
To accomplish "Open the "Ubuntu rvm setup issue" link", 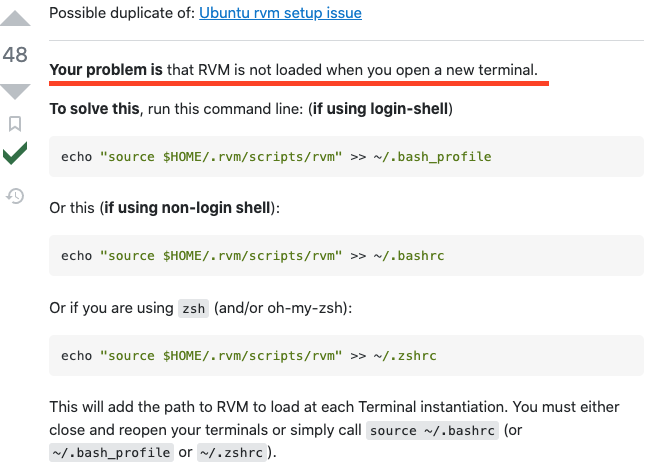I will [x=280, y=14].
